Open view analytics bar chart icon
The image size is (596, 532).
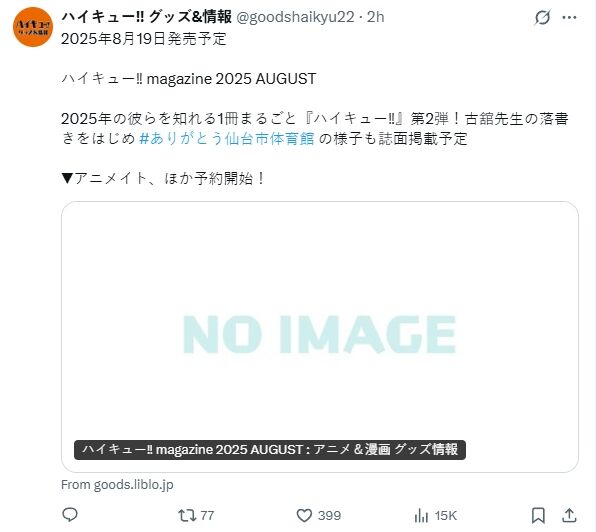click(x=421, y=516)
